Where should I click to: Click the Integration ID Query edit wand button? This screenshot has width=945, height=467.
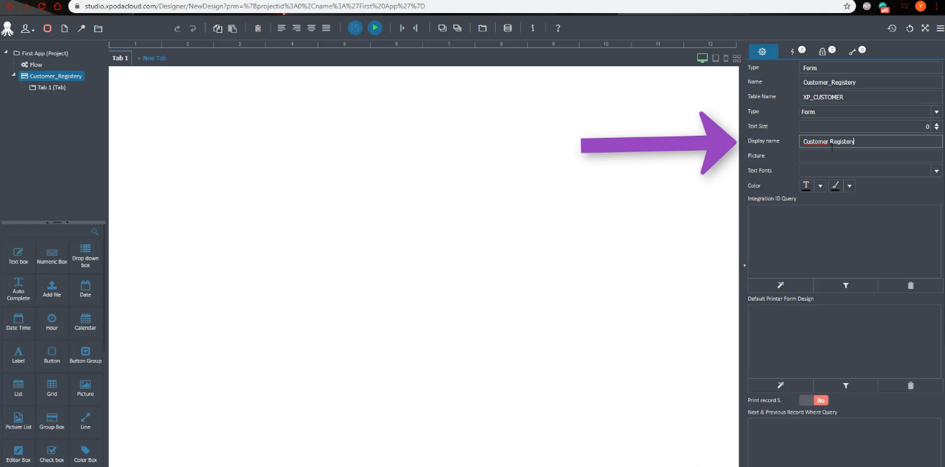click(x=780, y=286)
